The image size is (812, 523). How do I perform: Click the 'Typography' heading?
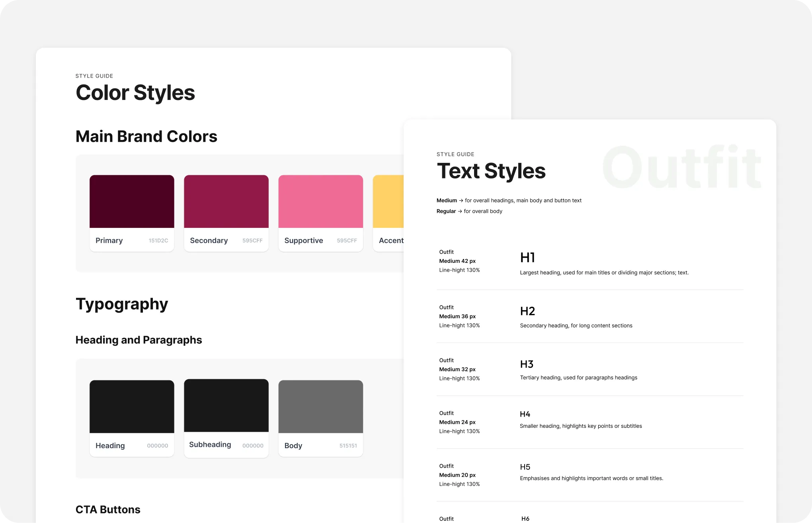(x=122, y=304)
